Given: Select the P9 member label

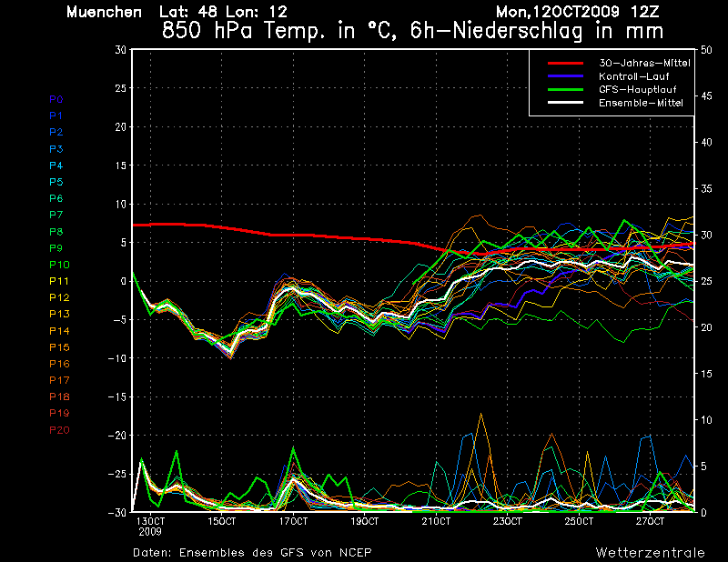Looking at the screenshot, I should click(56, 248).
